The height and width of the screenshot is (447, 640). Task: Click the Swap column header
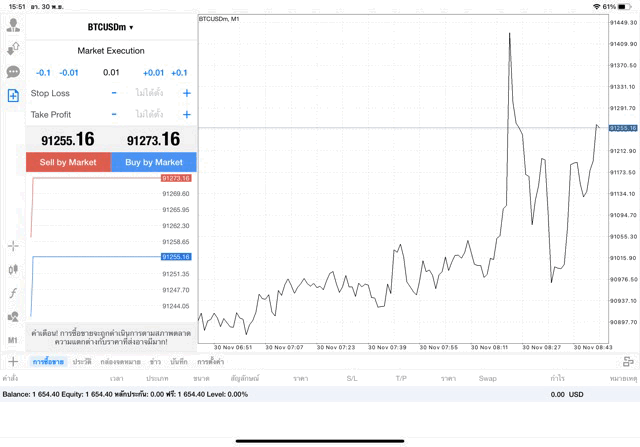tap(487, 378)
